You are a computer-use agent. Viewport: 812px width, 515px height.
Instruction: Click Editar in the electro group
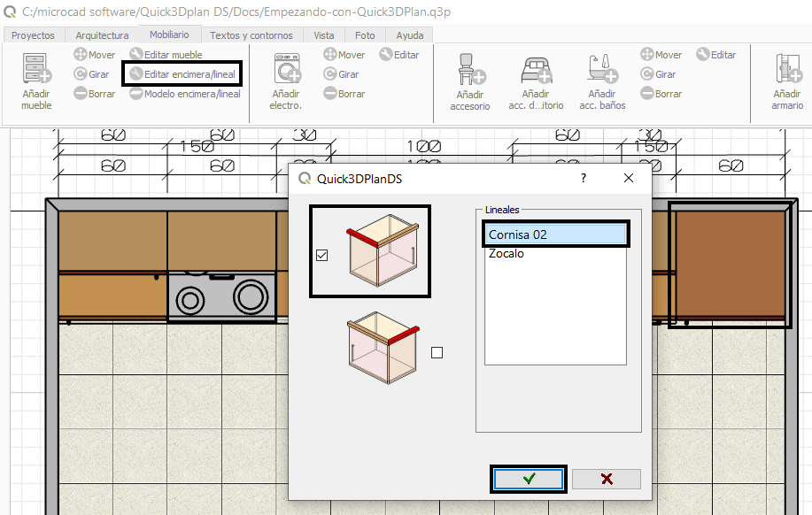tap(399, 54)
